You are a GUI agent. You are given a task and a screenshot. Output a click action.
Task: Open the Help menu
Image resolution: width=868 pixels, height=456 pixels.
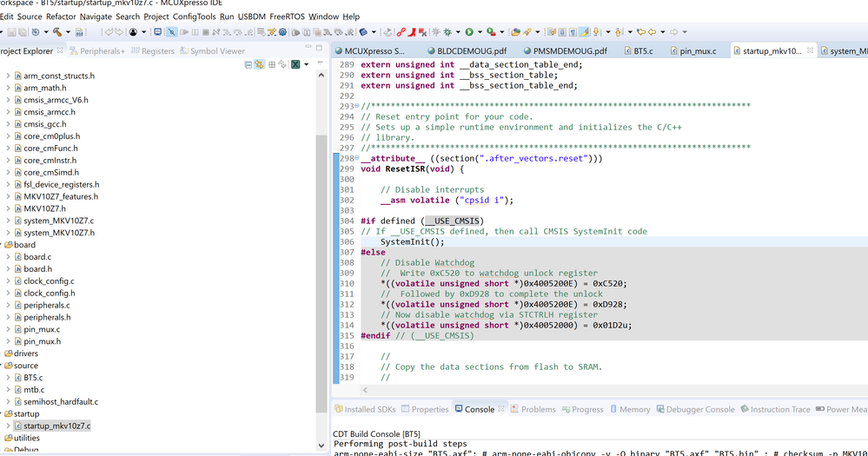coord(351,17)
